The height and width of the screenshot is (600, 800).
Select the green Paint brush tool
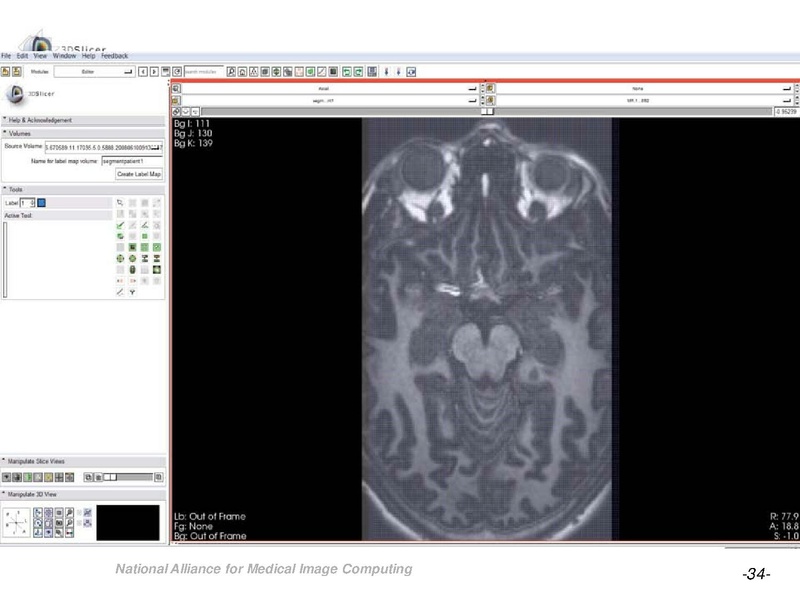coord(120,237)
